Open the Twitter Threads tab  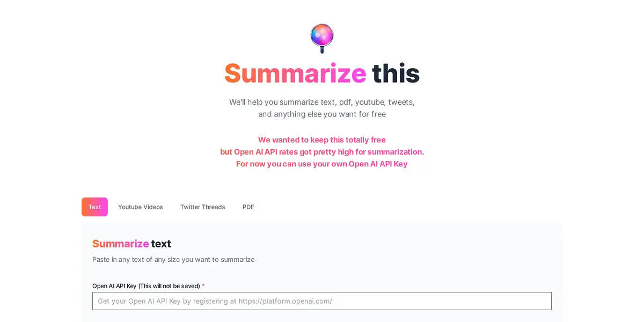point(202,207)
